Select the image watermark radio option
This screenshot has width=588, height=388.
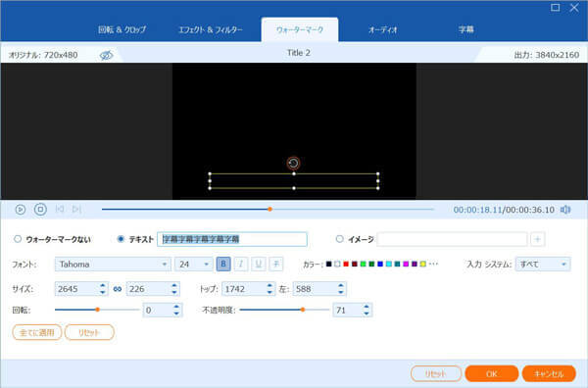pyautogui.click(x=339, y=239)
